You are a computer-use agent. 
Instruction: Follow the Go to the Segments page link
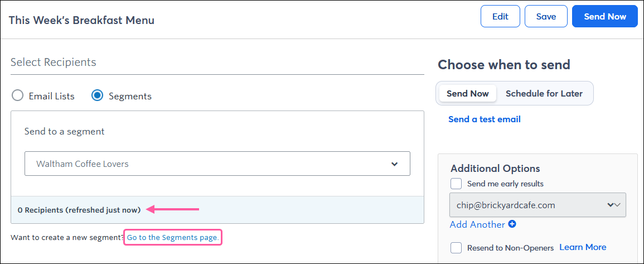pos(173,238)
